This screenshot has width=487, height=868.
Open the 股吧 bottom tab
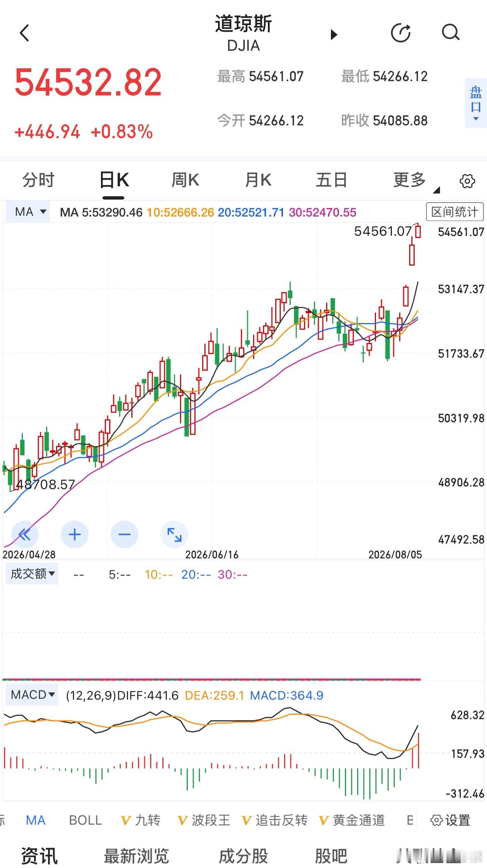[331, 856]
